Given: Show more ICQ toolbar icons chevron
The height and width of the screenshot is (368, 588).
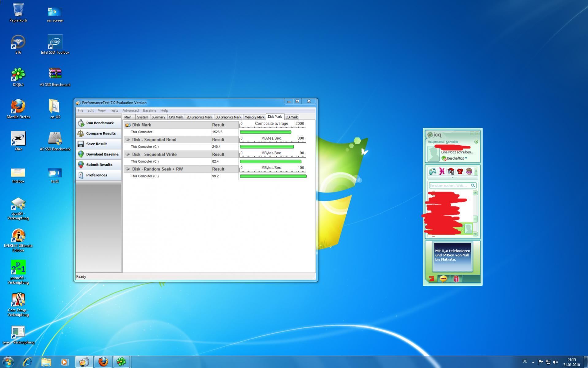Looking at the screenshot, I should click(476, 171).
